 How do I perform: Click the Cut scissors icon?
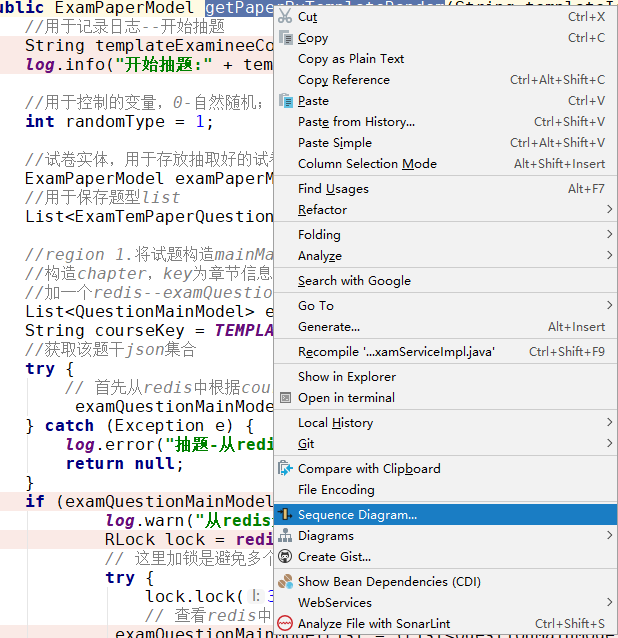285,16
